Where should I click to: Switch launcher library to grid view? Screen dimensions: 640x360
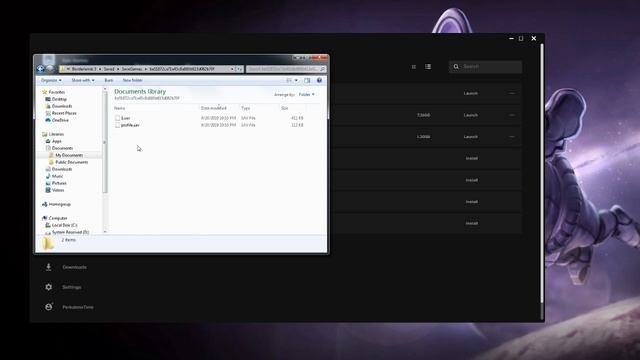(x=413, y=67)
